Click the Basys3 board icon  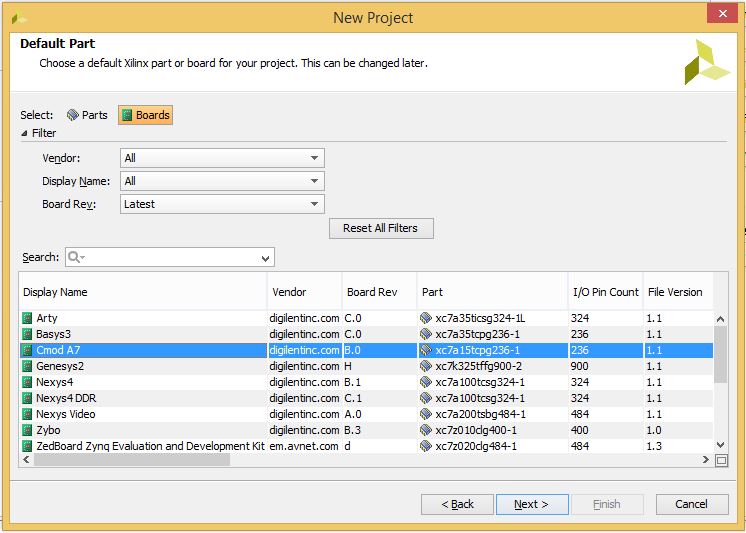pos(27,334)
